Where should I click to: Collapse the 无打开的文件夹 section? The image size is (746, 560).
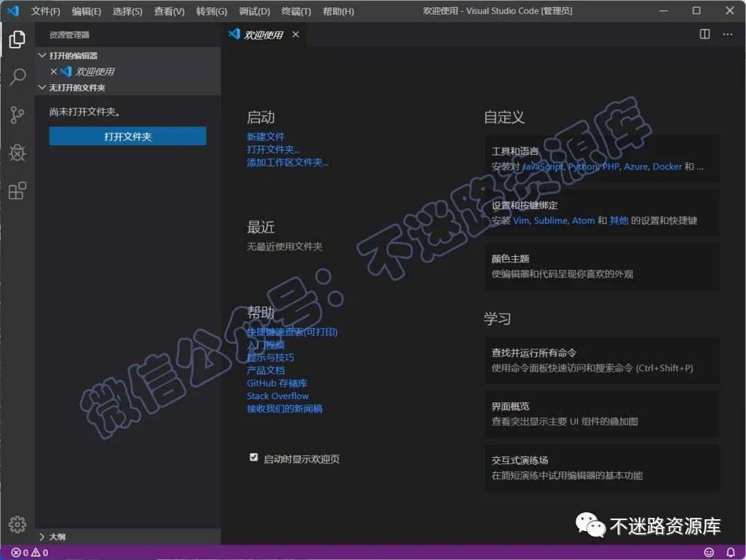[x=42, y=88]
